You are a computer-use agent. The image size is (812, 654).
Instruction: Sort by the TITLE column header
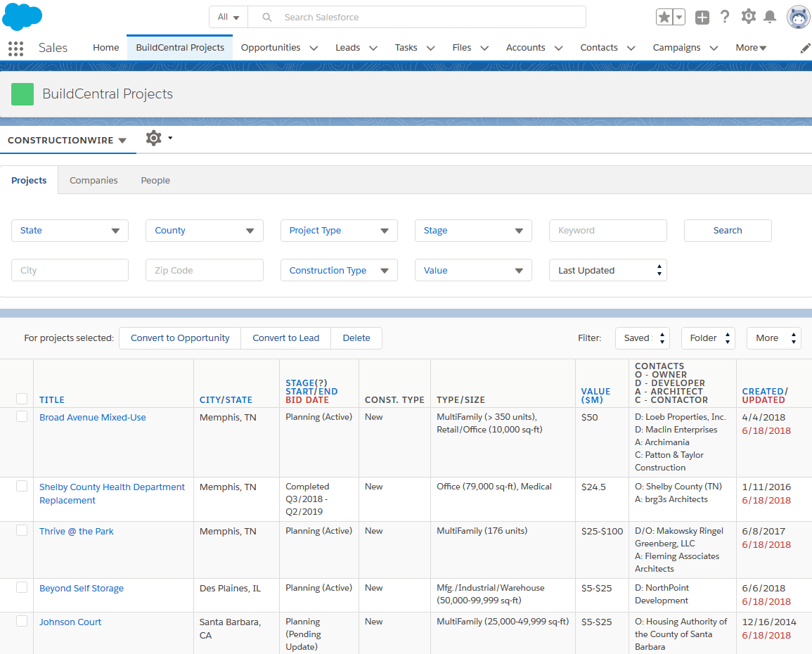tap(52, 399)
